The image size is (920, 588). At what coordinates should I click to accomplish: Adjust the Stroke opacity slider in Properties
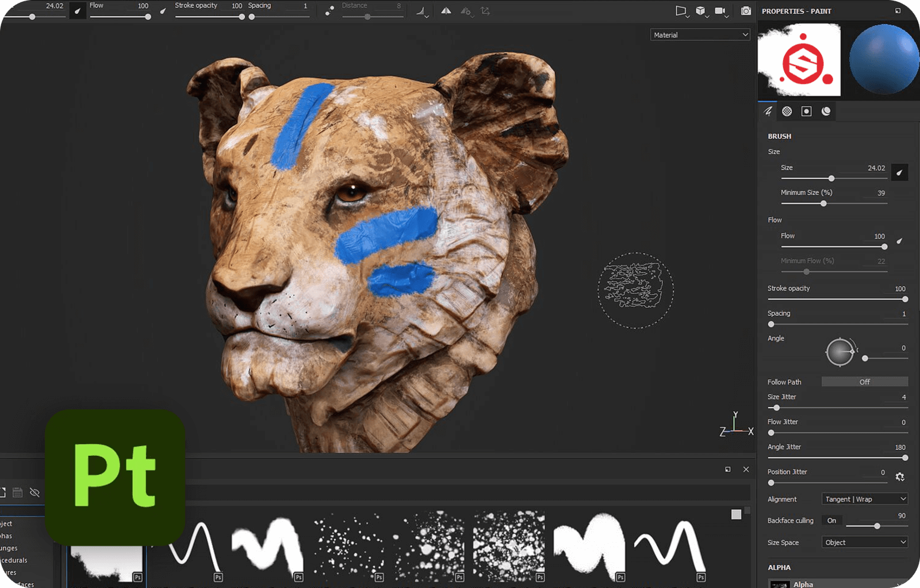[x=838, y=299]
